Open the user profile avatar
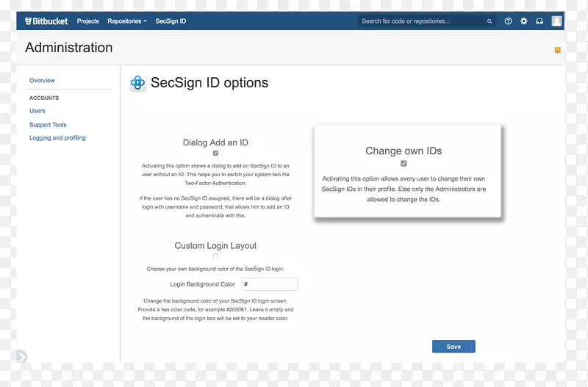The height and width of the screenshot is (387, 588). tap(556, 21)
